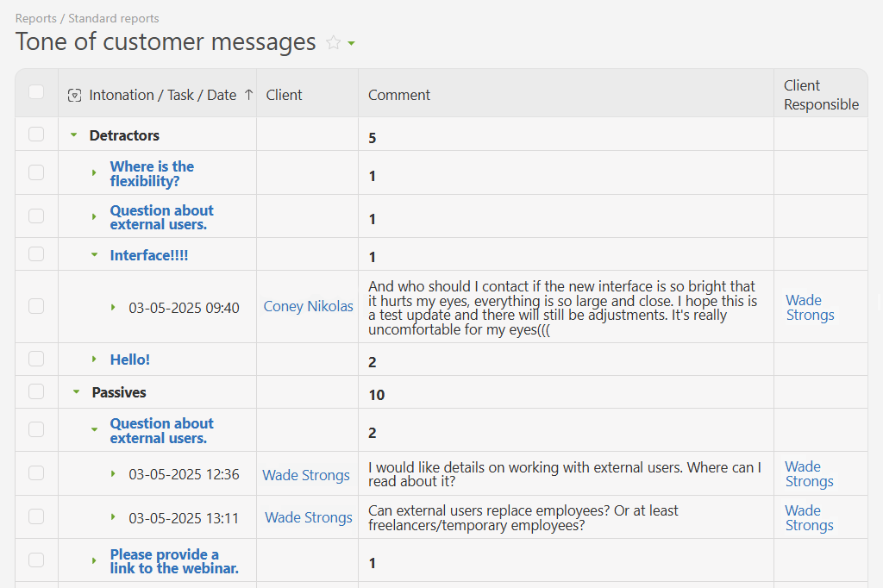Check the 'Please provide a link to the webinar' checkbox

pos(36,560)
